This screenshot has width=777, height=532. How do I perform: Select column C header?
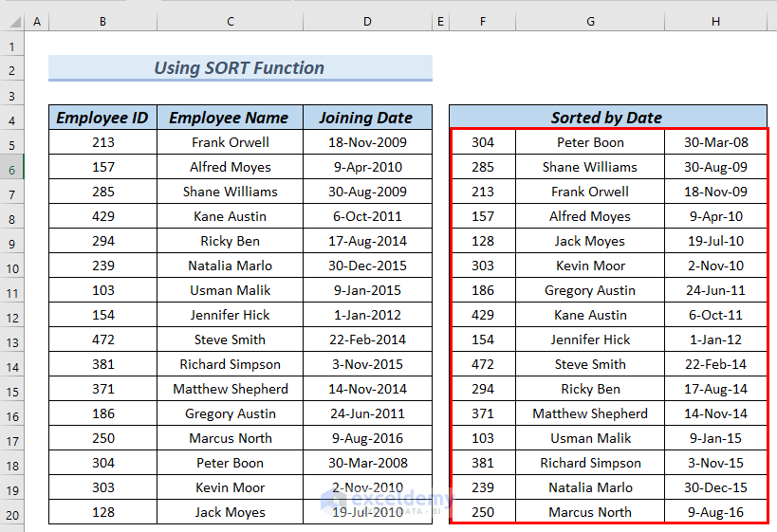[x=230, y=21]
